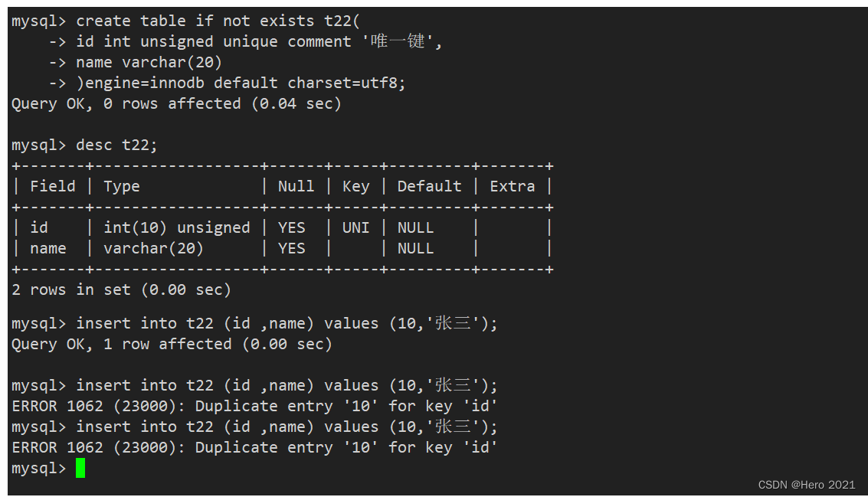The height and width of the screenshot is (497, 868).
Task: Click 'int(10) unsigned' type cell
Action: [x=177, y=227]
